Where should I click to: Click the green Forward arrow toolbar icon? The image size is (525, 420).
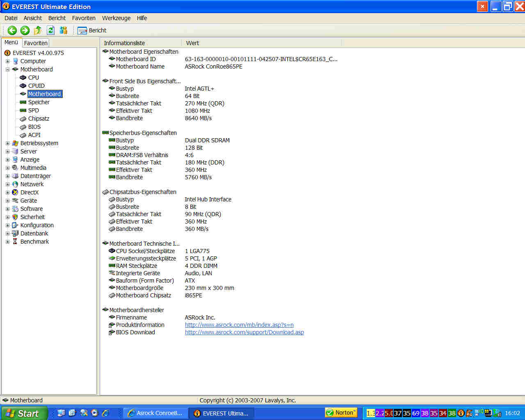(25, 30)
